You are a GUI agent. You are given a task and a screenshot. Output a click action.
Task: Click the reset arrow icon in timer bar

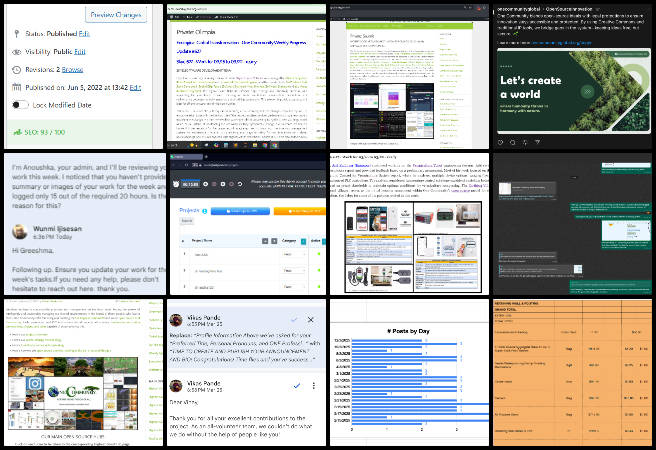[x=240, y=184]
